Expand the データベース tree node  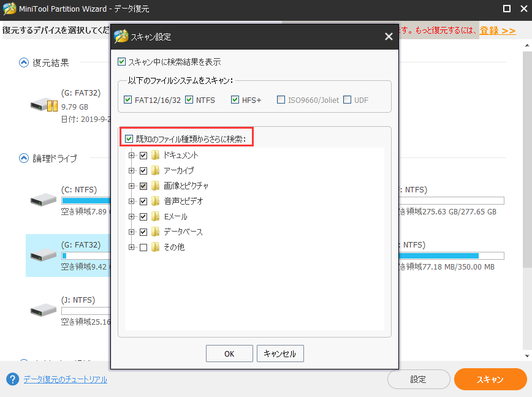click(131, 232)
